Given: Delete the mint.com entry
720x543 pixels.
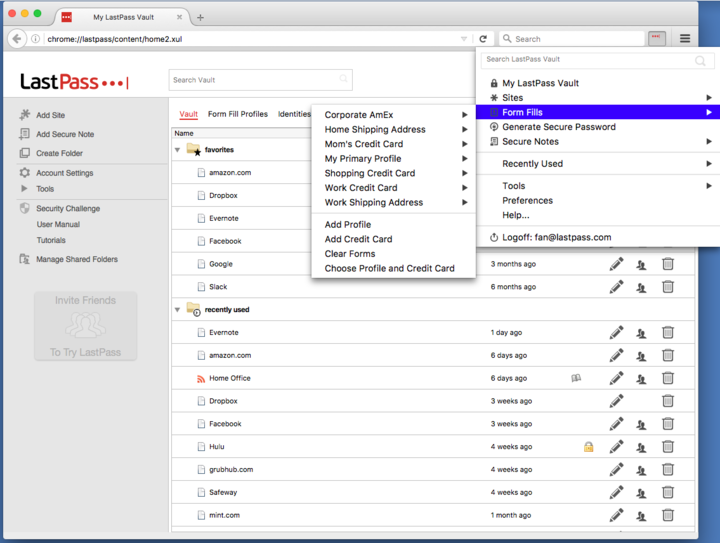Looking at the screenshot, I should coord(668,515).
